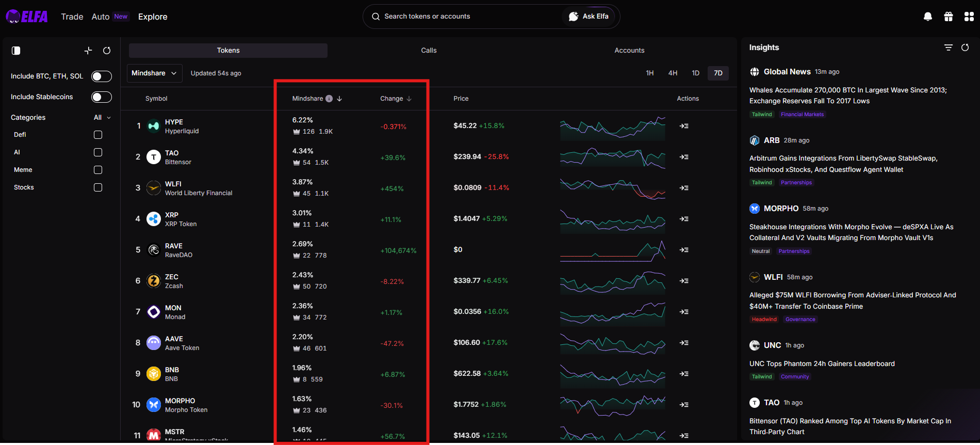The image size is (980, 445).
Task: Check the Meme category checkbox
Action: click(98, 170)
